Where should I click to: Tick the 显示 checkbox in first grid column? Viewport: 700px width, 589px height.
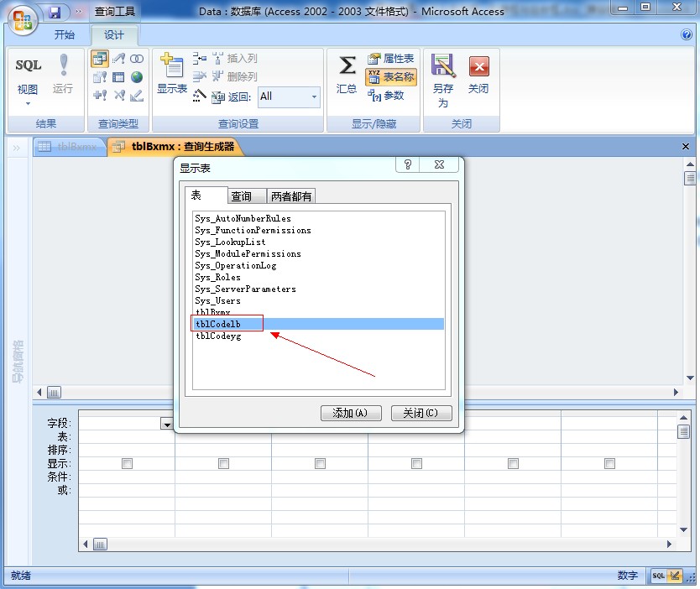click(x=128, y=464)
